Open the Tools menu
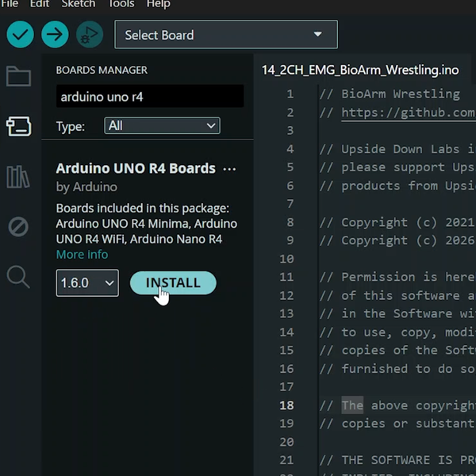This screenshot has height=476, width=476. [x=121, y=4]
